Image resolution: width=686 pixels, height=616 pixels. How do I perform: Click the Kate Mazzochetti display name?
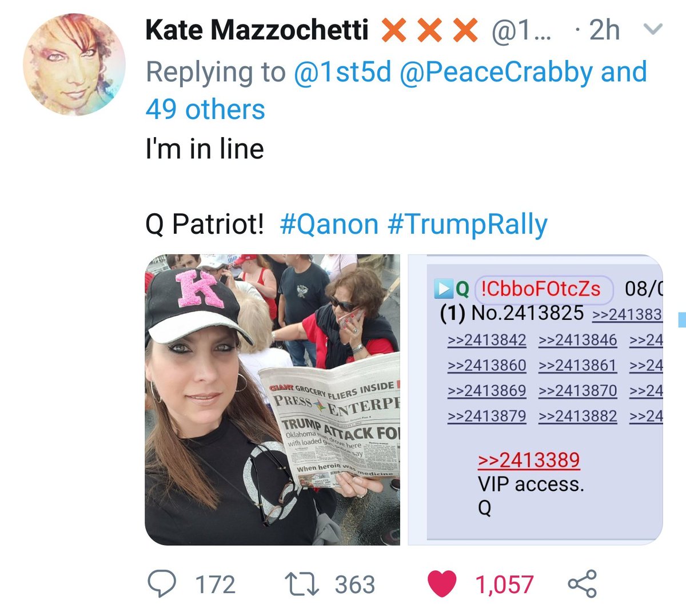(x=257, y=30)
